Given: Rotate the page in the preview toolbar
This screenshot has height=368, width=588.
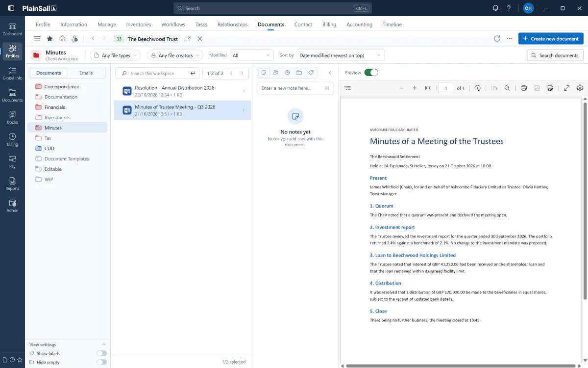Looking at the screenshot, I should click(x=477, y=88).
